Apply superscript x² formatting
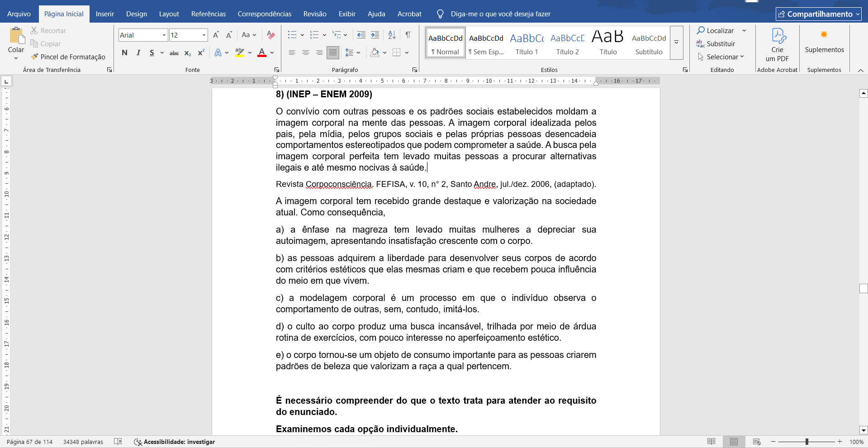 pyautogui.click(x=201, y=53)
